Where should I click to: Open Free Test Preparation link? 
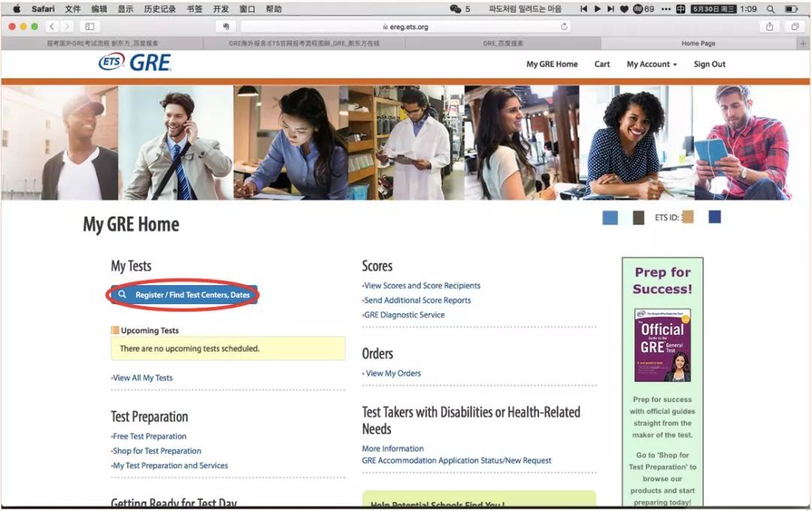(149, 436)
